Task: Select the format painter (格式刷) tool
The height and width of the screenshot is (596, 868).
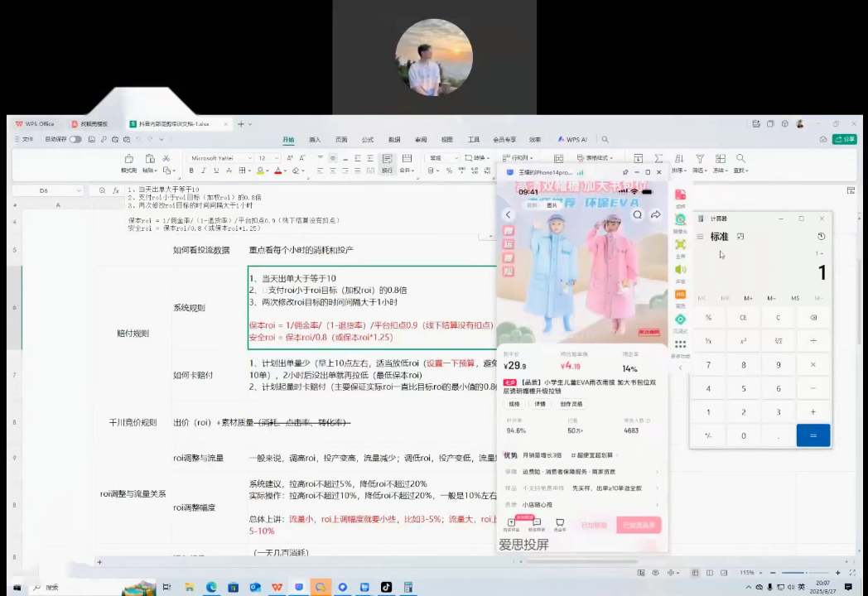Action: (128, 162)
